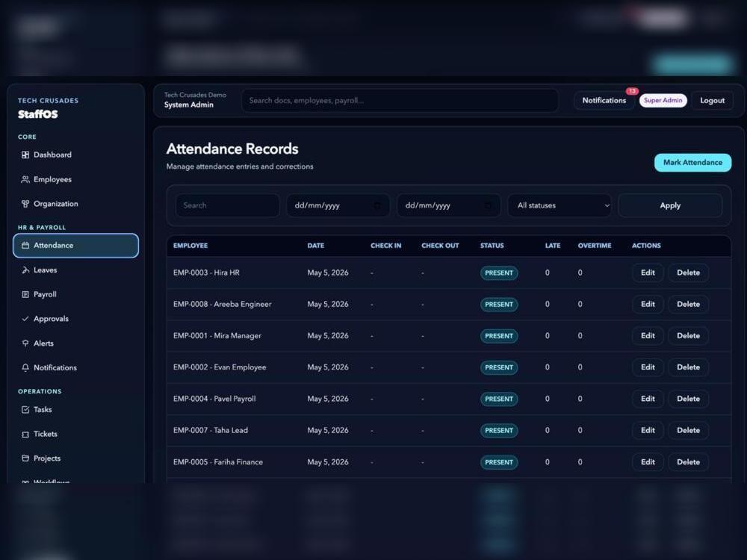Click the Projects folder icon

pos(25,458)
